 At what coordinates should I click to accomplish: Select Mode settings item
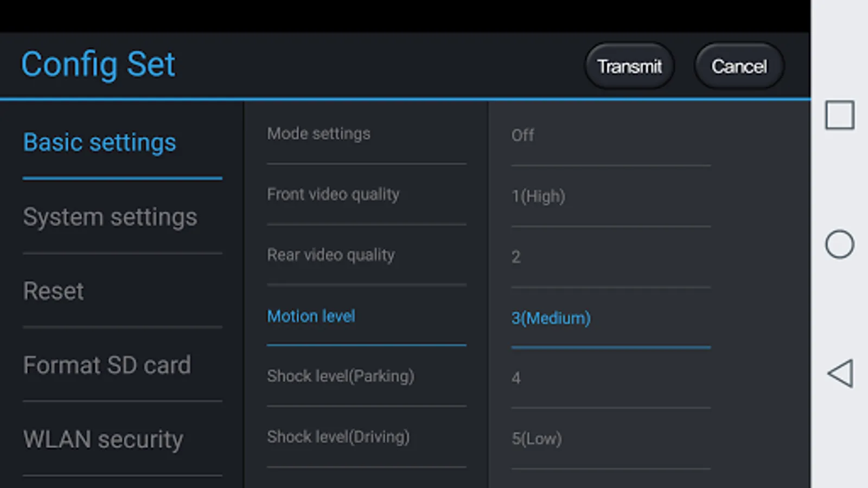319,134
